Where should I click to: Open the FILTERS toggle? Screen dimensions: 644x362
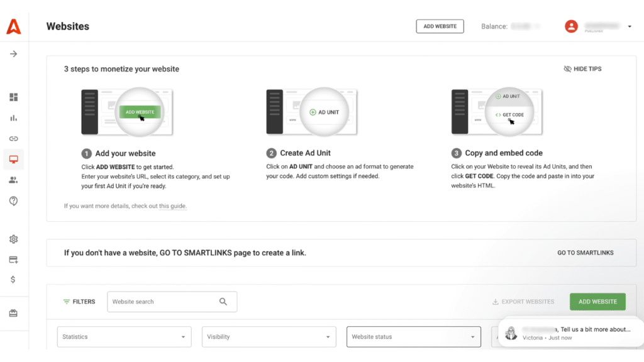[x=79, y=302]
